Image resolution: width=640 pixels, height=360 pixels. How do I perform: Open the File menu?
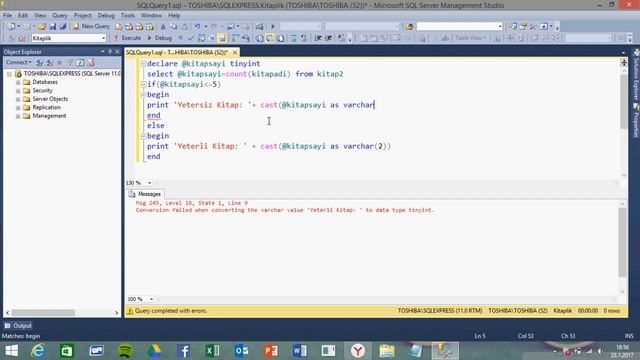(8, 15)
